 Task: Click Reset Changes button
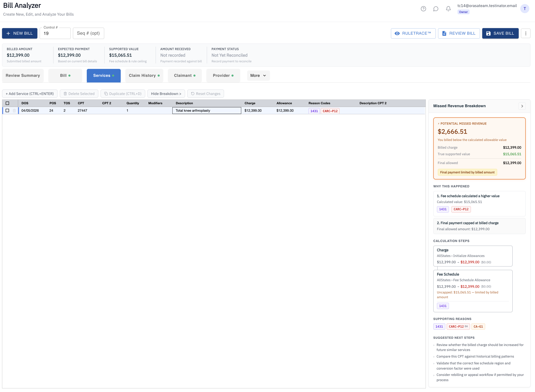206,94
